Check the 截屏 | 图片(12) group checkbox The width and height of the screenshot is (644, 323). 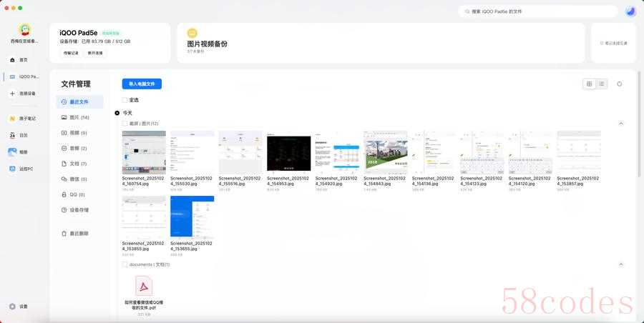pos(125,124)
